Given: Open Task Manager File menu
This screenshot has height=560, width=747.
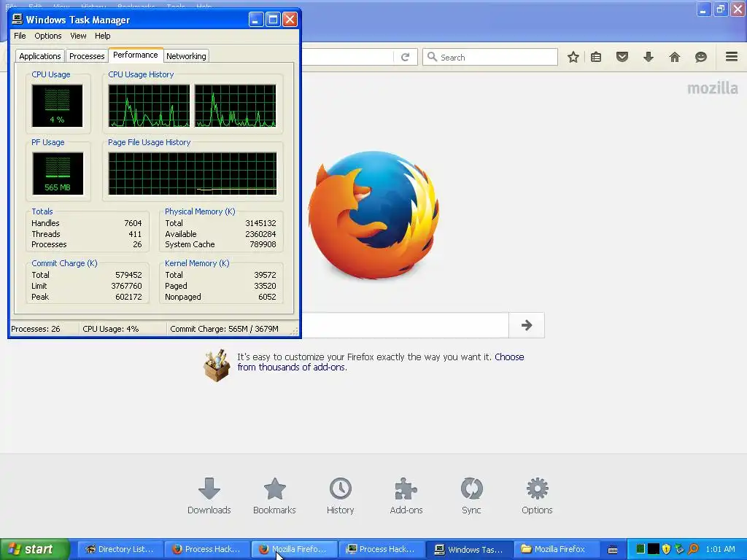Looking at the screenshot, I should point(20,36).
